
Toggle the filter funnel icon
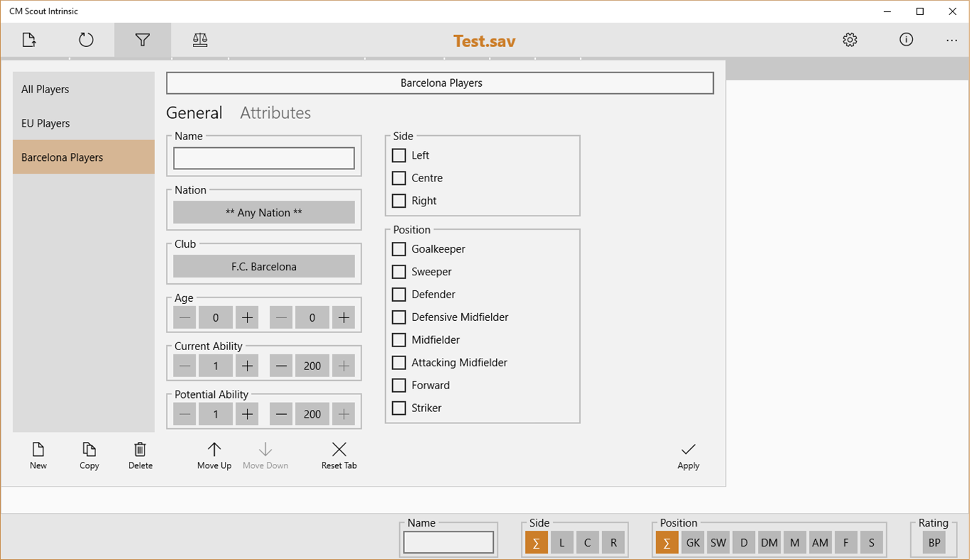[143, 40]
